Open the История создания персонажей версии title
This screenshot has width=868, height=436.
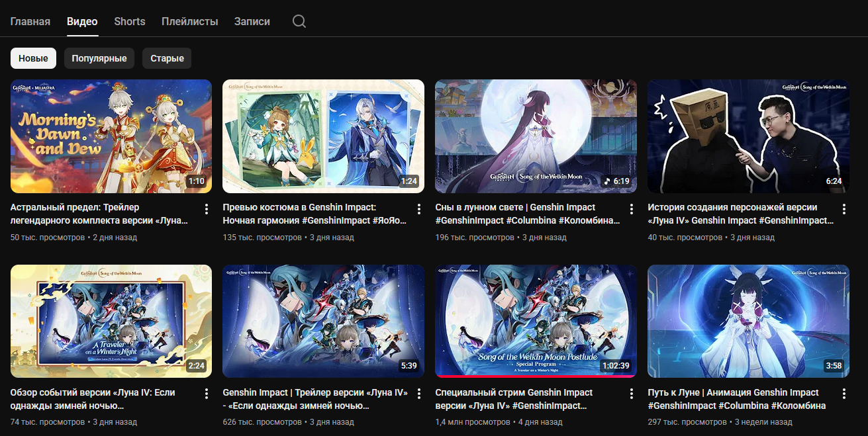click(740, 214)
